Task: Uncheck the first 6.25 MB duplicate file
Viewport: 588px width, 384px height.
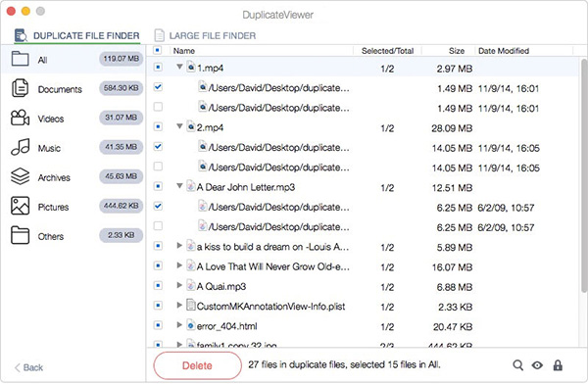Action: [158, 207]
